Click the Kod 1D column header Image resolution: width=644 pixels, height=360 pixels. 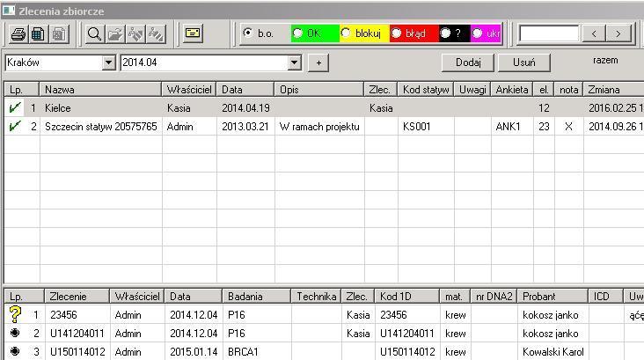[x=406, y=296]
